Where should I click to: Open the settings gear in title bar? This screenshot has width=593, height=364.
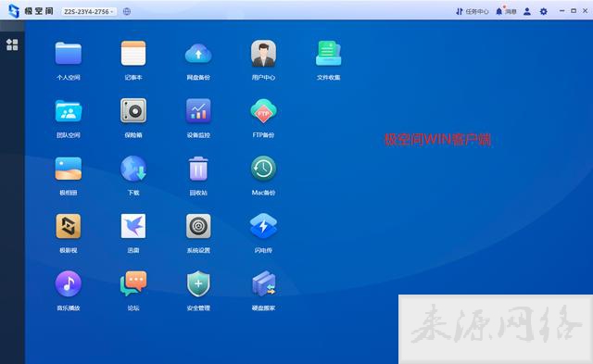[544, 11]
